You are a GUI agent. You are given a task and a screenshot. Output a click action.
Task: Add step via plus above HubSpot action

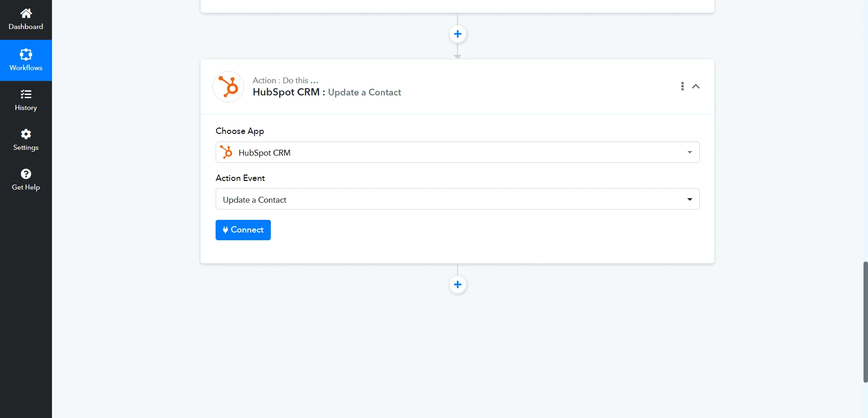click(458, 34)
